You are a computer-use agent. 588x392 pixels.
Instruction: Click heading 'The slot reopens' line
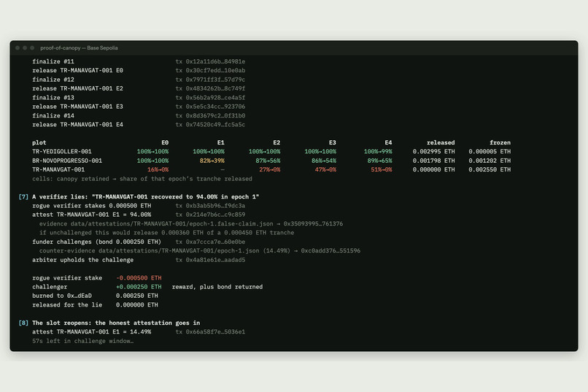tap(116, 323)
